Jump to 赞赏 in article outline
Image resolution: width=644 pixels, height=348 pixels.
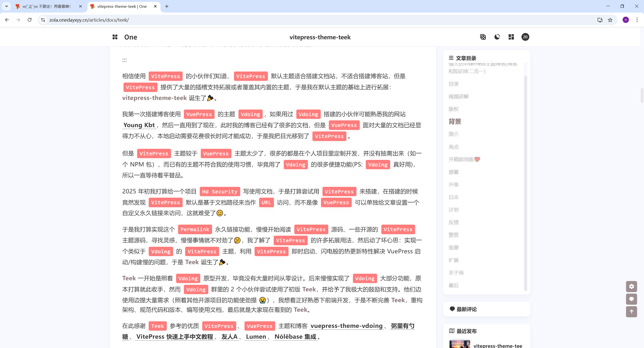[454, 235]
